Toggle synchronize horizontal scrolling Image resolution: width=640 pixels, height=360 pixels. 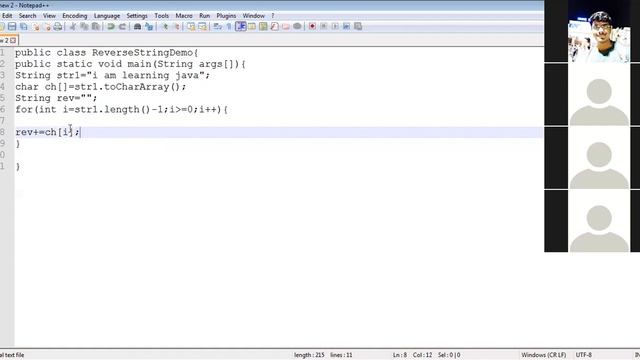tap(202, 27)
